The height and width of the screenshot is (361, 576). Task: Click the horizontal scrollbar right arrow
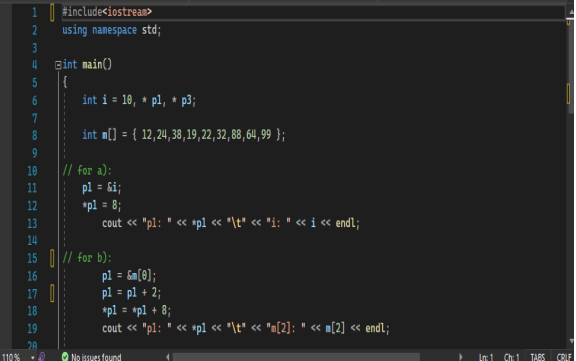[461, 357]
